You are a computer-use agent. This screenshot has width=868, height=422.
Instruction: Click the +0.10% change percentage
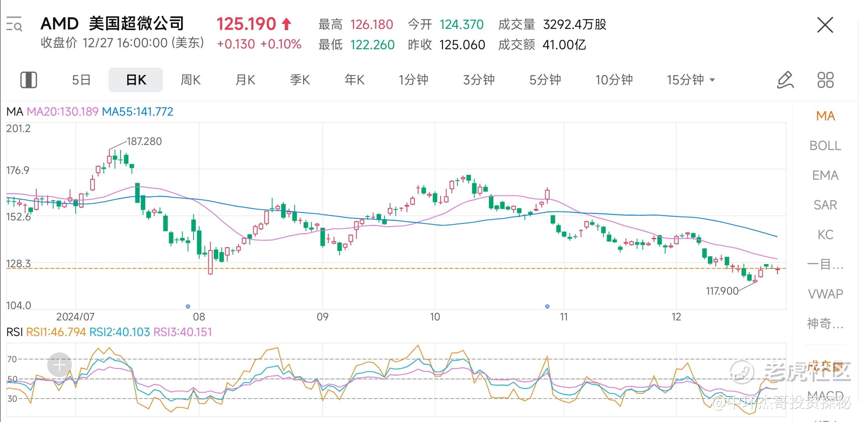(x=281, y=44)
